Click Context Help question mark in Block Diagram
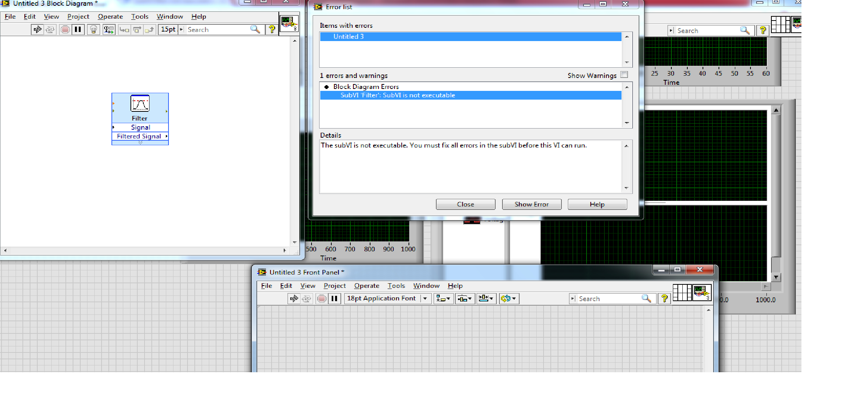868x419 pixels. 272,29
